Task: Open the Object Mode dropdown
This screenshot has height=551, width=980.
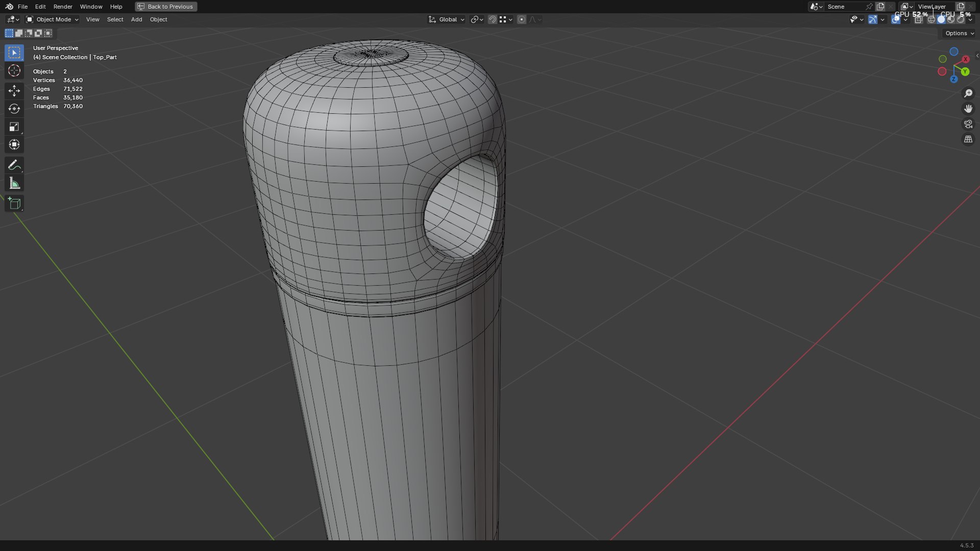Action: pos(53,19)
